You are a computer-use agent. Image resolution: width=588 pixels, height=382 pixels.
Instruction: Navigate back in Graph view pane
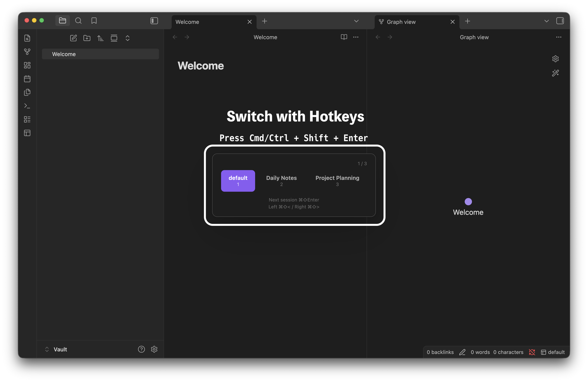tap(378, 37)
